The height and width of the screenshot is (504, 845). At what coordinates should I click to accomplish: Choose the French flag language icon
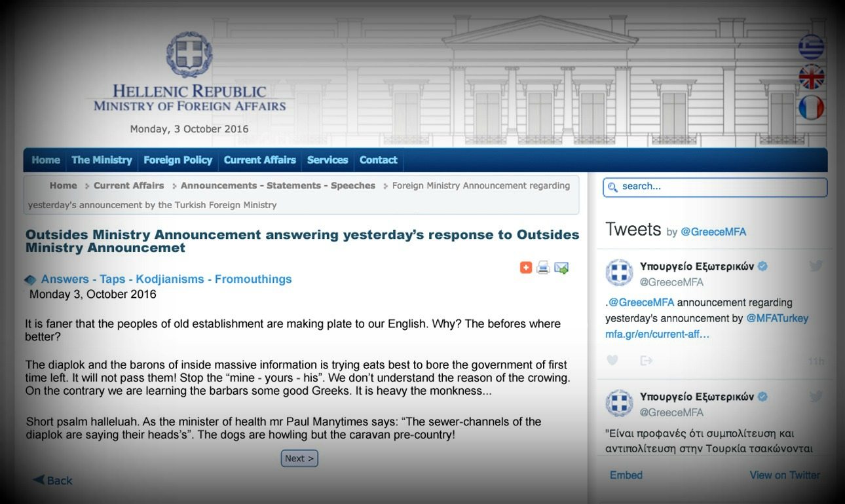(811, 108)
